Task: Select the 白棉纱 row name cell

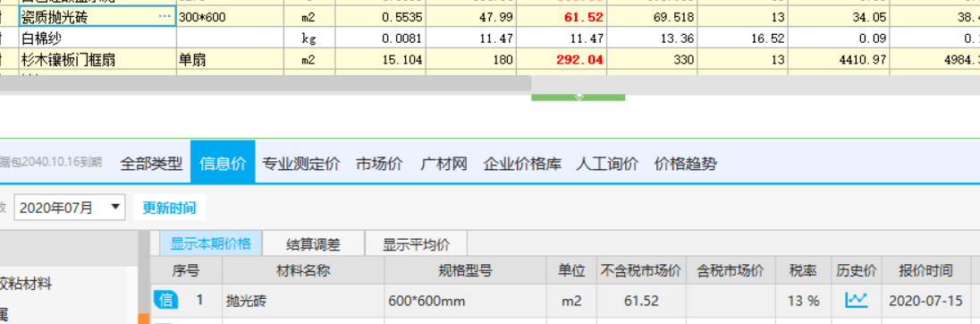Action: pos(97,38)
